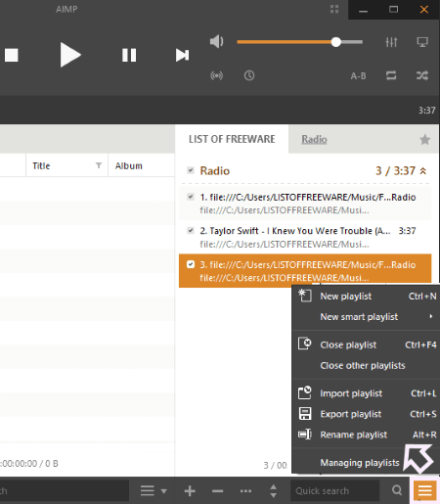This screenshot has height=504, width=440.
Task: Toggle the Radio group checkbox
Action: point(191,170)
